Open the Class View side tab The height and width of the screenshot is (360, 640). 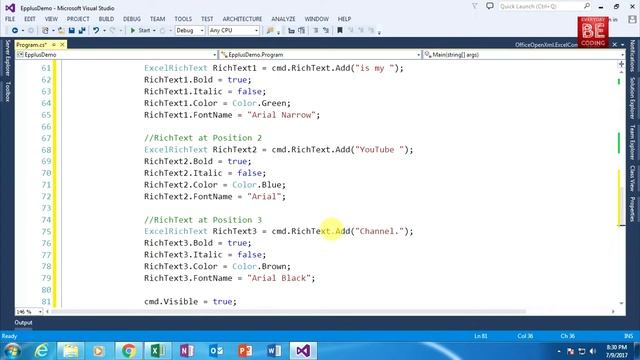[x=632, y=178]
